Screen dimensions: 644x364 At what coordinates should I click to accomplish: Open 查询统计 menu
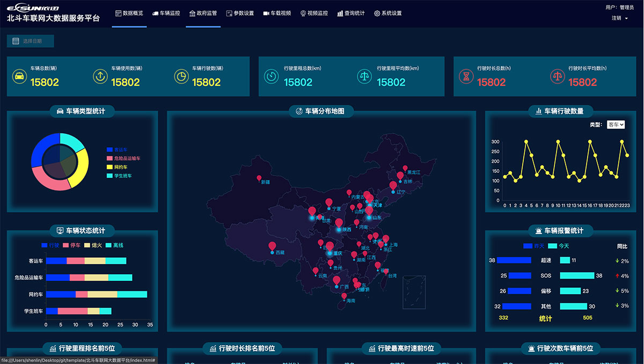pos(351,13)
